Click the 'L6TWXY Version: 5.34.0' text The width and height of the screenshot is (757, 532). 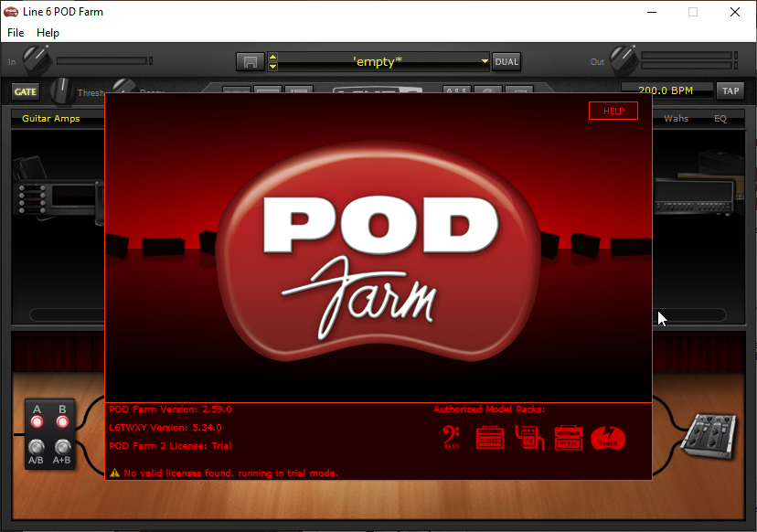click(x=165, y=427)
